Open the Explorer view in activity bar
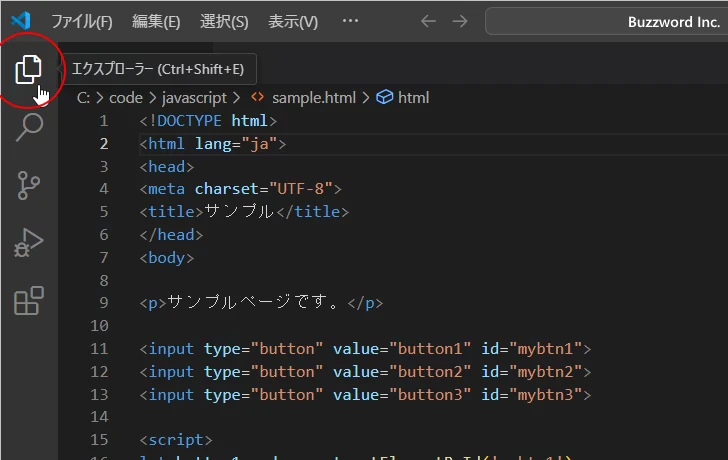The image size is (728, 460). 29,70
